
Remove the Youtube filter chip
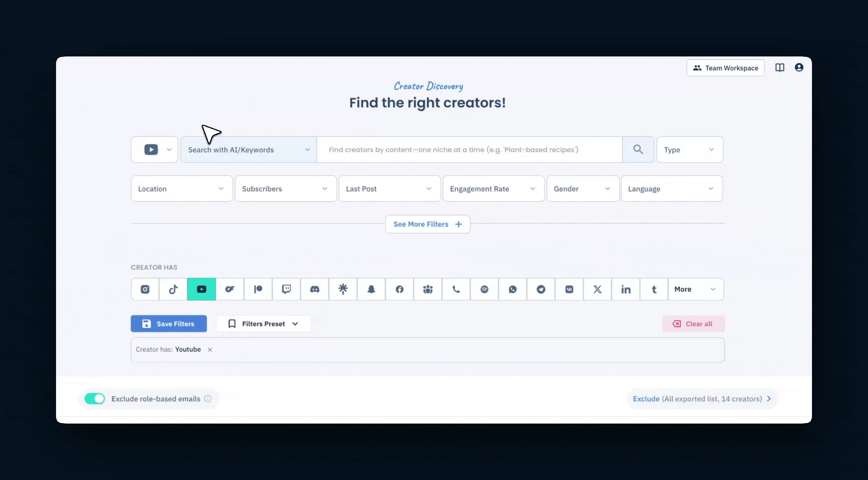click(x=210, y=350)
